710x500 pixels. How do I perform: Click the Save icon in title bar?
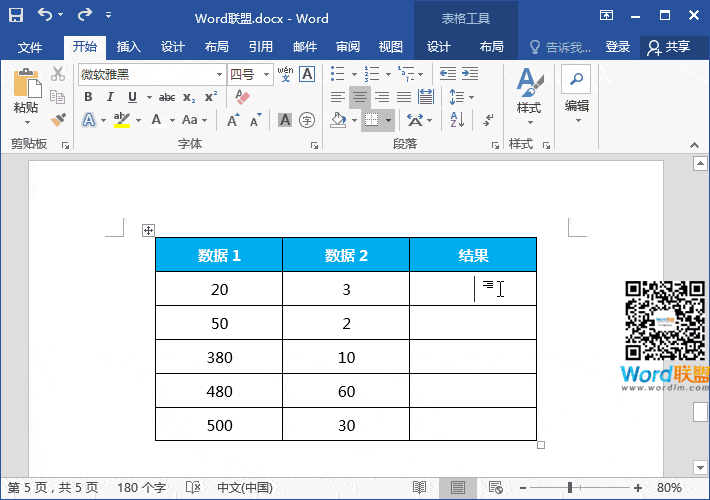[x=16, y=15]
